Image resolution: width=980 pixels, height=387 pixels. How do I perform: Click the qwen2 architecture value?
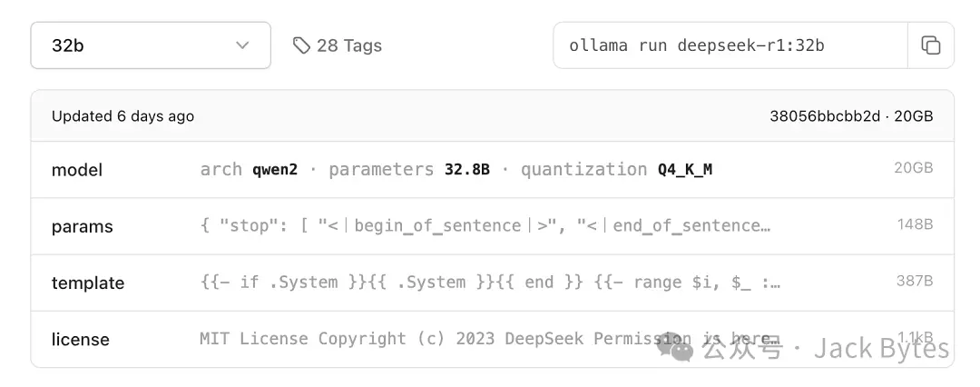coord(275,170)
